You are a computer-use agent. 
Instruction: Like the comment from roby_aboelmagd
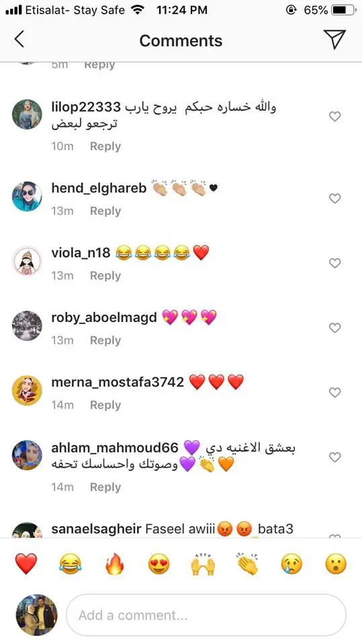point(335,328)
